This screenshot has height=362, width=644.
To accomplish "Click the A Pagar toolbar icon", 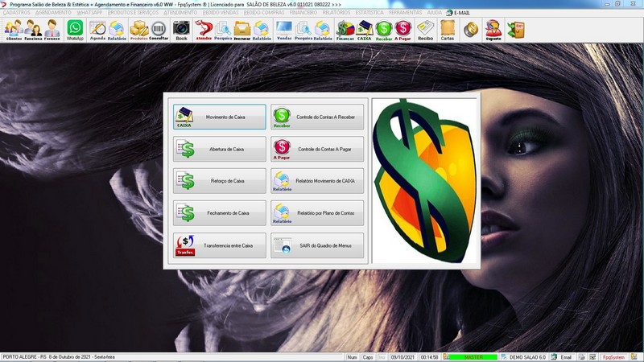I will click(402, 31).
